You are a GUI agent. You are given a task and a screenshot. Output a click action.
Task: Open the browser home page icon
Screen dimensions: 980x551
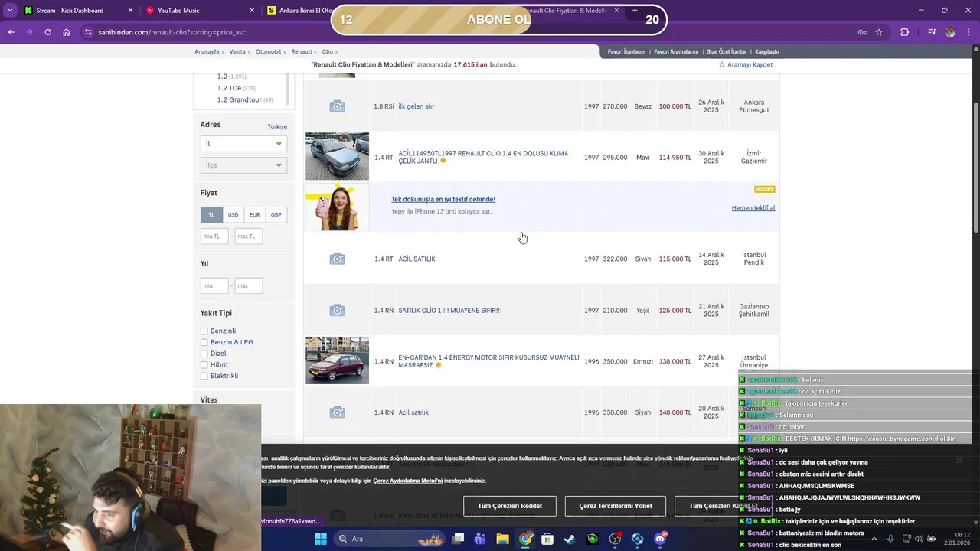click(x=66, y=32)
